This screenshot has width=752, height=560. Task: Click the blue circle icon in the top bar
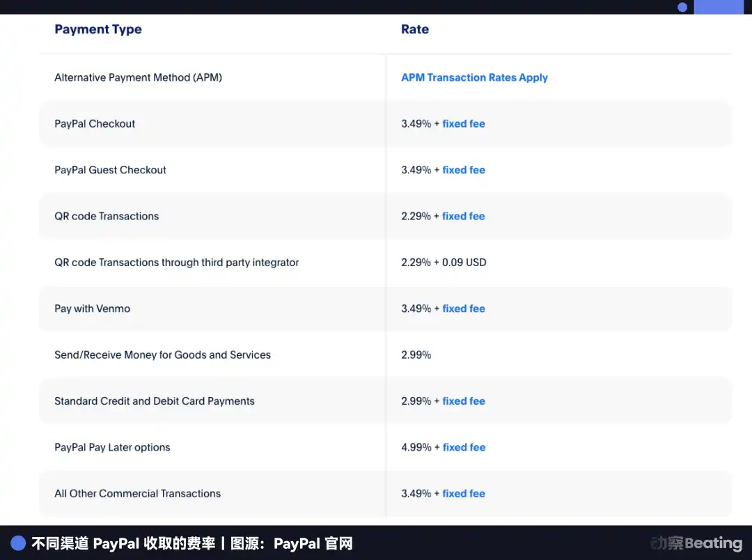coord(682,7)
